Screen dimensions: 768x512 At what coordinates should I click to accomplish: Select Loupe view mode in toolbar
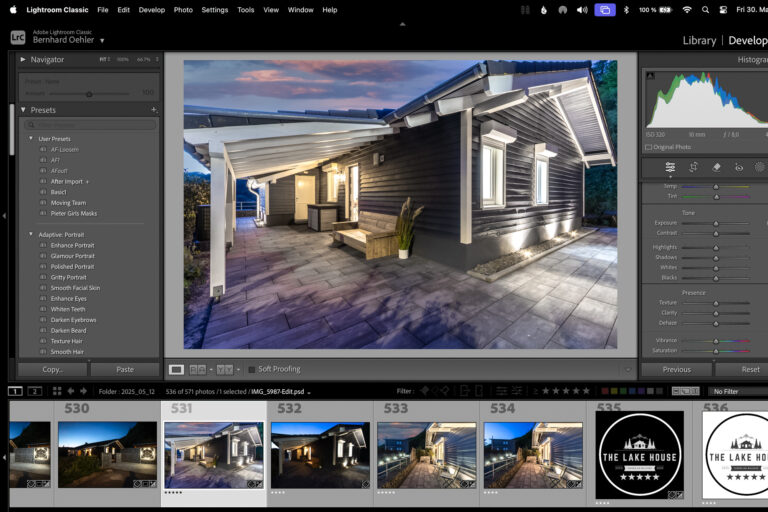tap(176, 369)
